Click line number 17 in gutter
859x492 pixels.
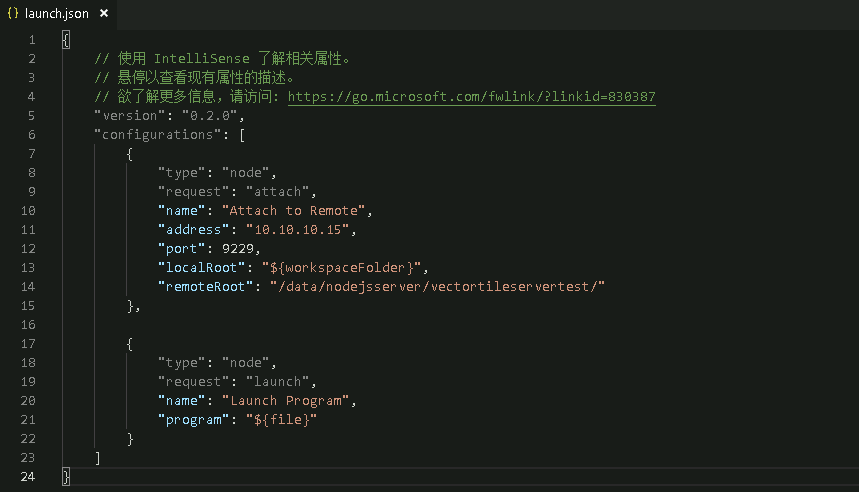click(x=28, y=344)
